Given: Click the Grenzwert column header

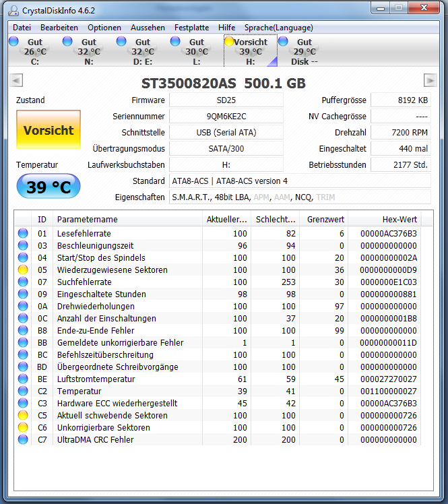Looking at the screenshot, I should click(x=323, y=219).
